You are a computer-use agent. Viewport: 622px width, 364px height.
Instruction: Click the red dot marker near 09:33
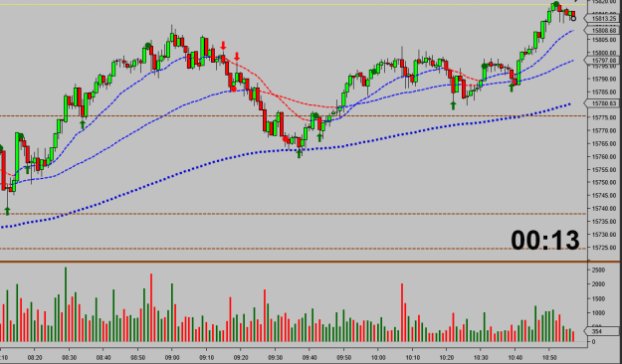(x=286, y=139)
